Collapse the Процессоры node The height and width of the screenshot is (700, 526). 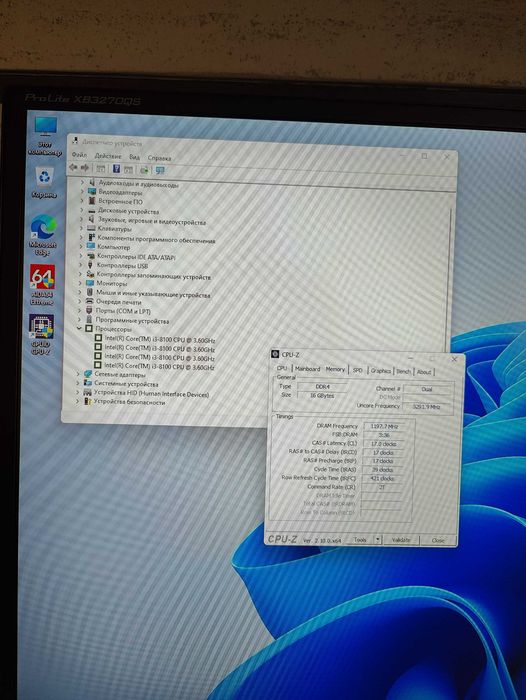79,328
